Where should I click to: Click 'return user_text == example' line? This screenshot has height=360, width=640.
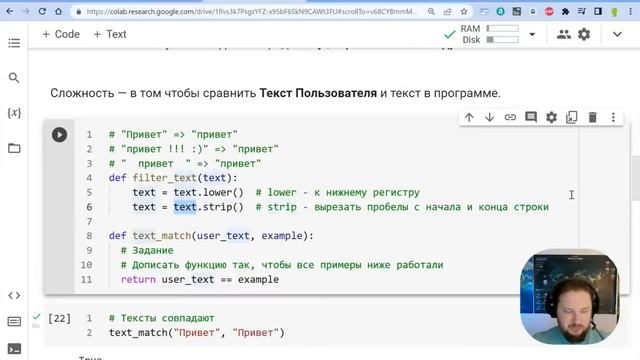click(200, 280)
